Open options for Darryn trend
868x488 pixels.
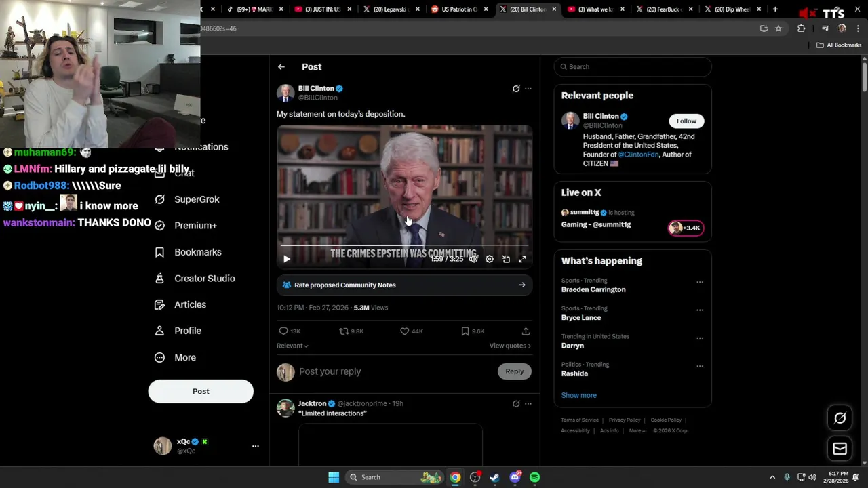pos(700,338)
